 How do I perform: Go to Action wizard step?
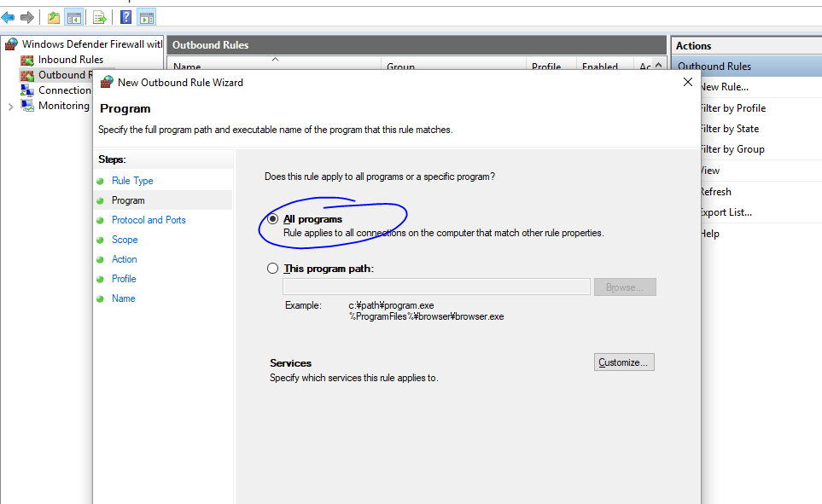point(125,259)
